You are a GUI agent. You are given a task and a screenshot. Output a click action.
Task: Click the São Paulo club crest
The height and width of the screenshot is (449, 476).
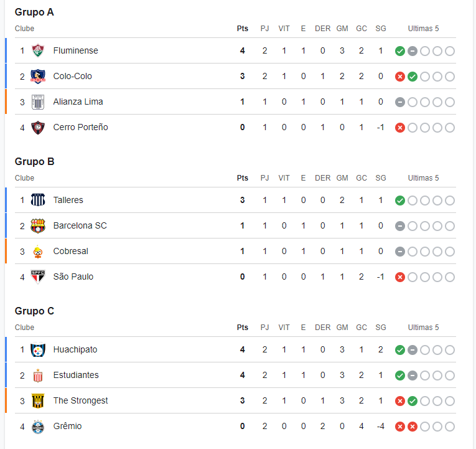tap(38, 276)
